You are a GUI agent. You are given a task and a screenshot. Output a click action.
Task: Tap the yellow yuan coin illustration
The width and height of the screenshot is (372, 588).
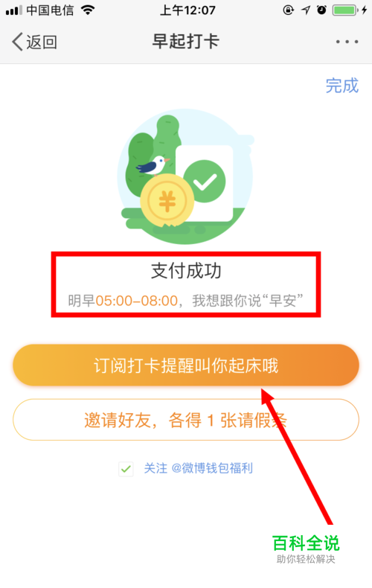click(x=167, y=201)
